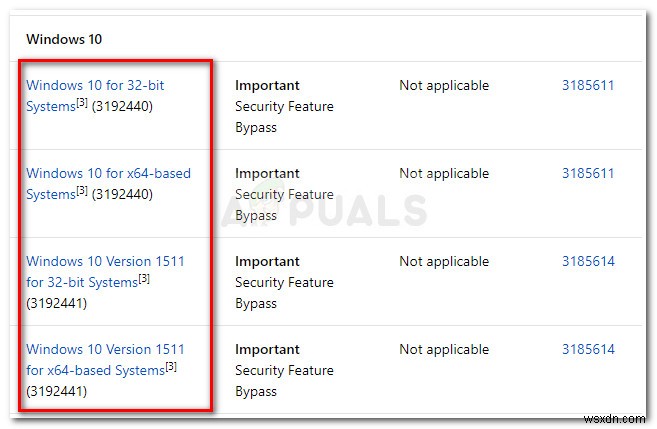Click Important in the first 32-bit Systems row
This screenshot has height=429, width=657.
[267, 86]
